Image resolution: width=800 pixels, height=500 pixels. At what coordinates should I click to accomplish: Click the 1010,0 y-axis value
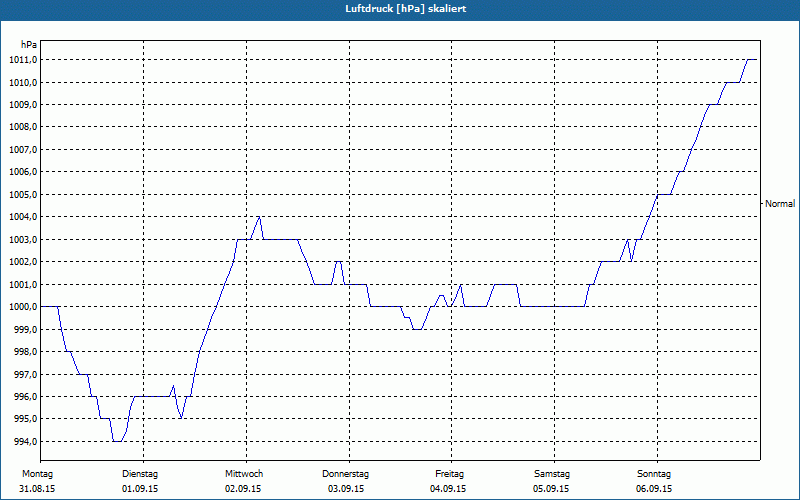22,83
